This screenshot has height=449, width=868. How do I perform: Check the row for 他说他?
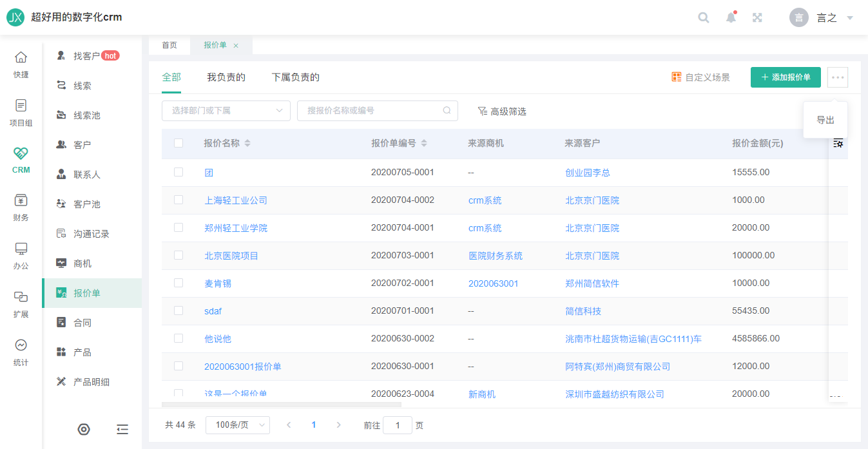178,338
